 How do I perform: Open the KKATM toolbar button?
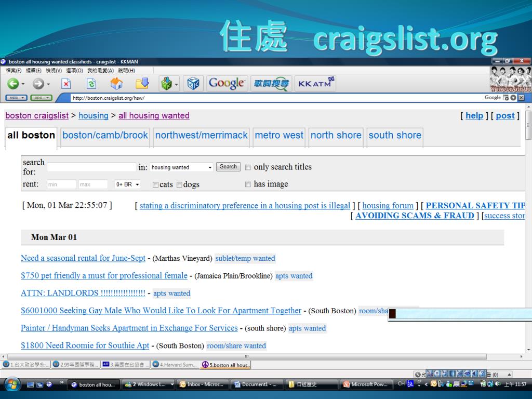pos(315,84)
